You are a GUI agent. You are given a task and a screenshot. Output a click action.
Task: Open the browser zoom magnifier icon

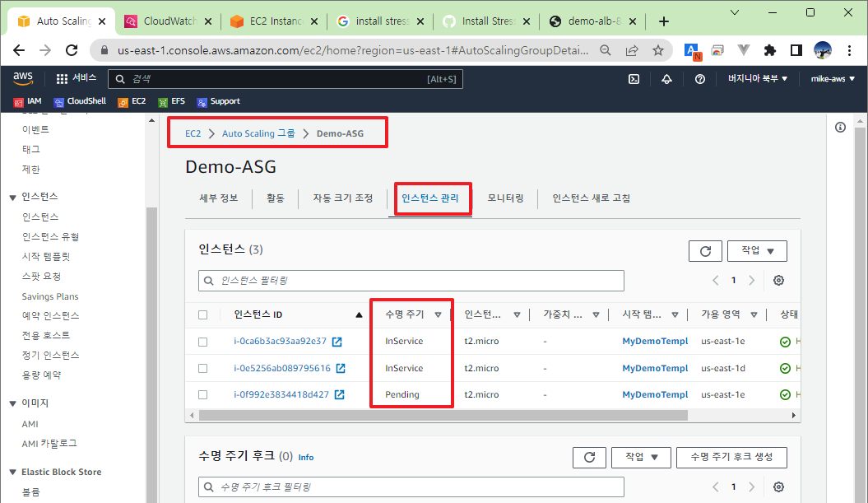click(x=606, y=50)
